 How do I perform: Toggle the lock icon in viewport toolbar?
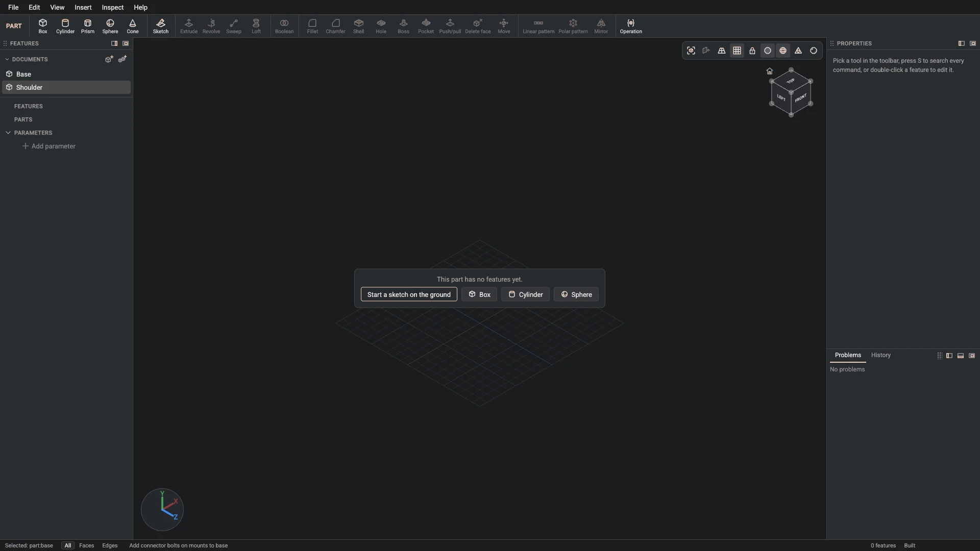pos(752,51)
